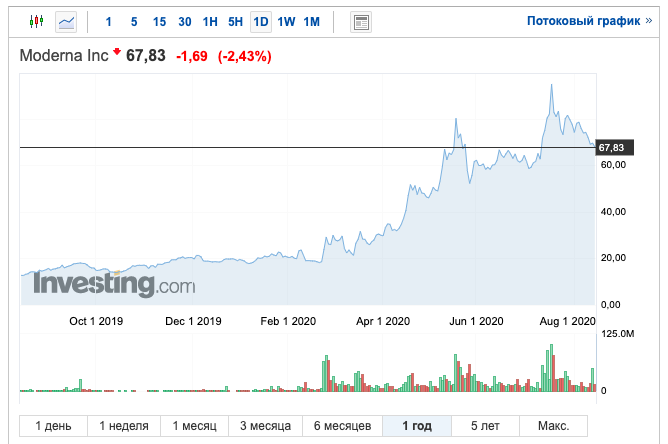Click the 125.0M volume axis label
The image size is (668, 444).
(x=617, y=334)
